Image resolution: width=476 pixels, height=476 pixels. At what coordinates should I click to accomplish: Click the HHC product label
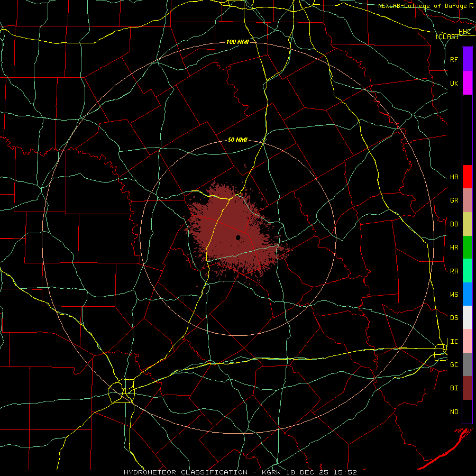coord(464,32)
